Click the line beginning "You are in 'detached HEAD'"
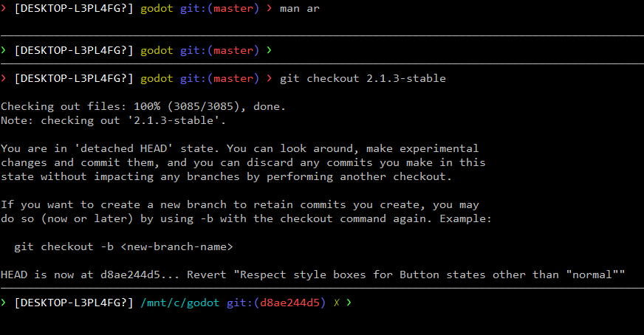 point(239,148)
